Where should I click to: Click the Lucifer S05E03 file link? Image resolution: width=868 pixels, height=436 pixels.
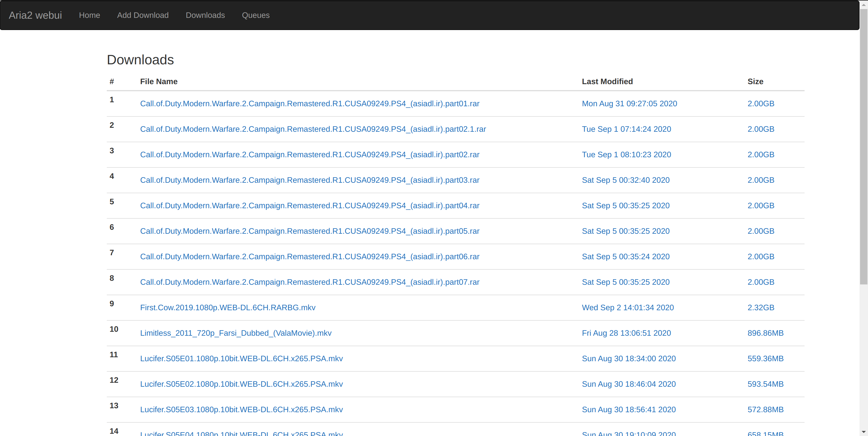pyautogui.click(x=241, y=409)
